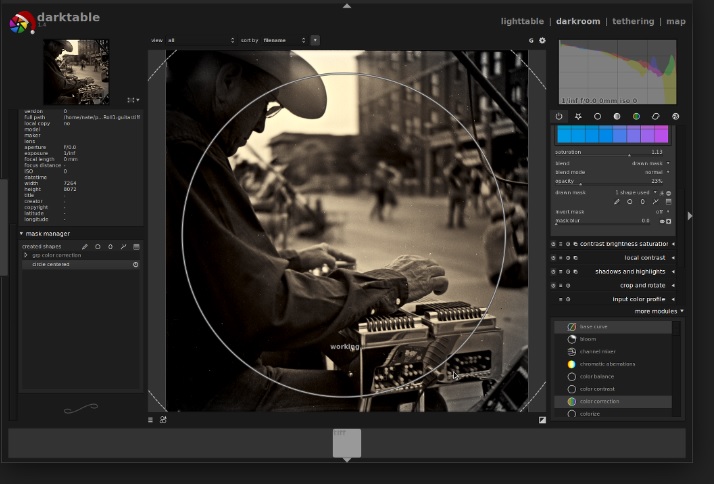This screenshot has width=714, height=484.
Task: Click the pencil brush icon in mask manager
Action: (85, 246)
